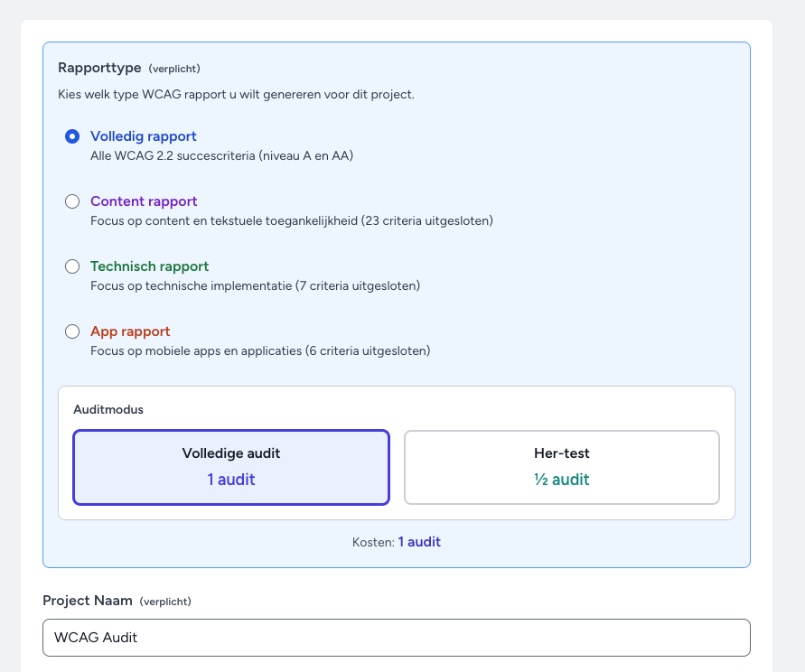Image resolution: width=805 pixels, height=672 pixels.
Task: Click the Volledige audit mode button
Action: (231, 467)
